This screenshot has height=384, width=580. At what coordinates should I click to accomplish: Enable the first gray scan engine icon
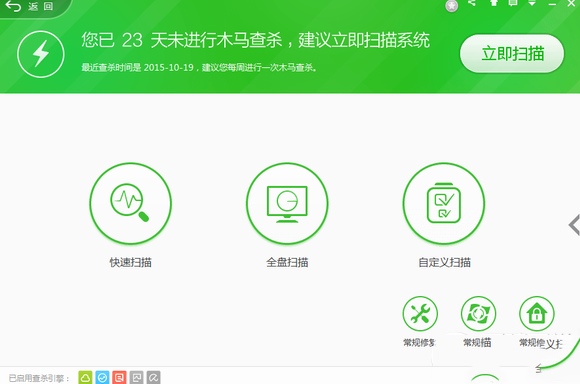(x=136, y=377)
